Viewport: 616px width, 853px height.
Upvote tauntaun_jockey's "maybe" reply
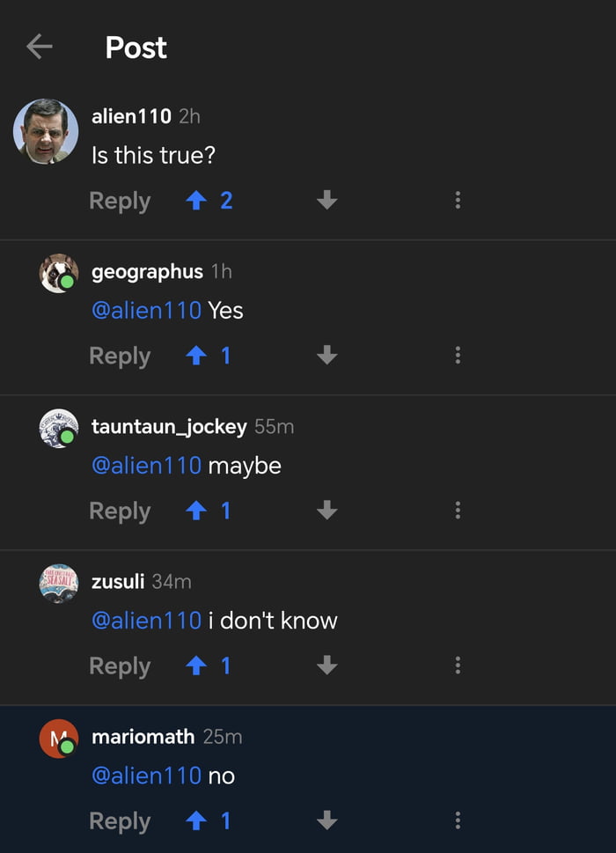(x=196, y=511)
